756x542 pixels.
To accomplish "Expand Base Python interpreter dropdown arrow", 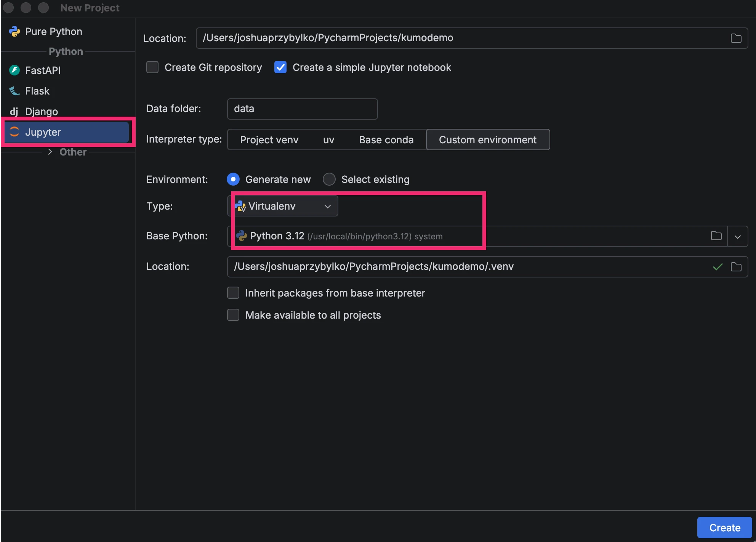I will click(737, 236).
